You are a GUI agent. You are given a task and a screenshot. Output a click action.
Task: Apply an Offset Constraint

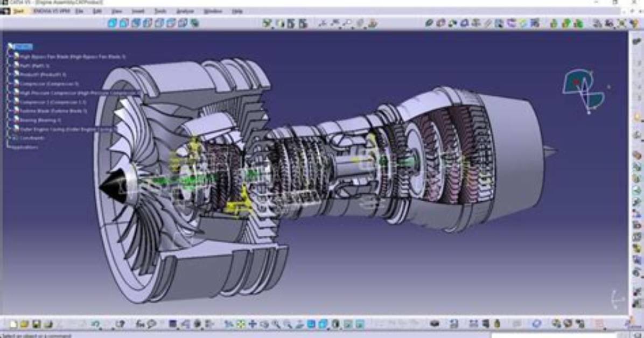[x=453, y=23]
